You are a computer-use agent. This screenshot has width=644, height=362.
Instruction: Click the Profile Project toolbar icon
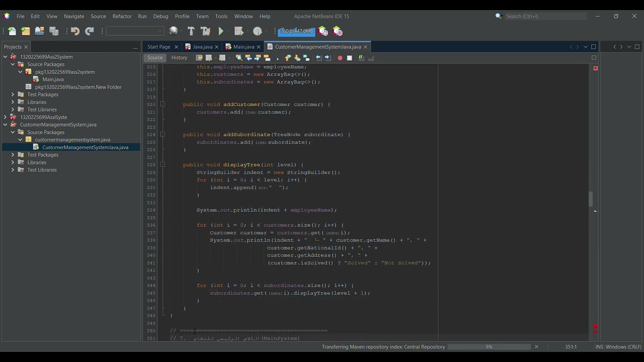click(x=258, y=31)
